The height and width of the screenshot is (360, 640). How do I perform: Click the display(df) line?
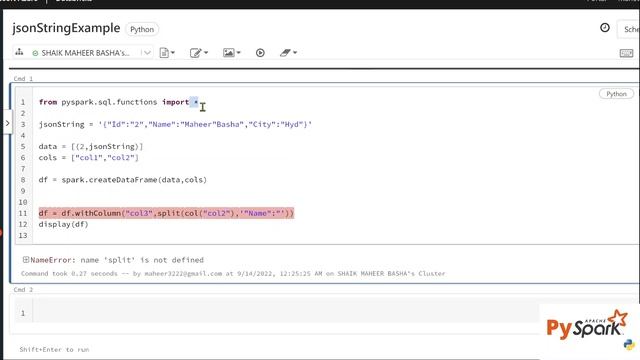[x=63, y=224]
